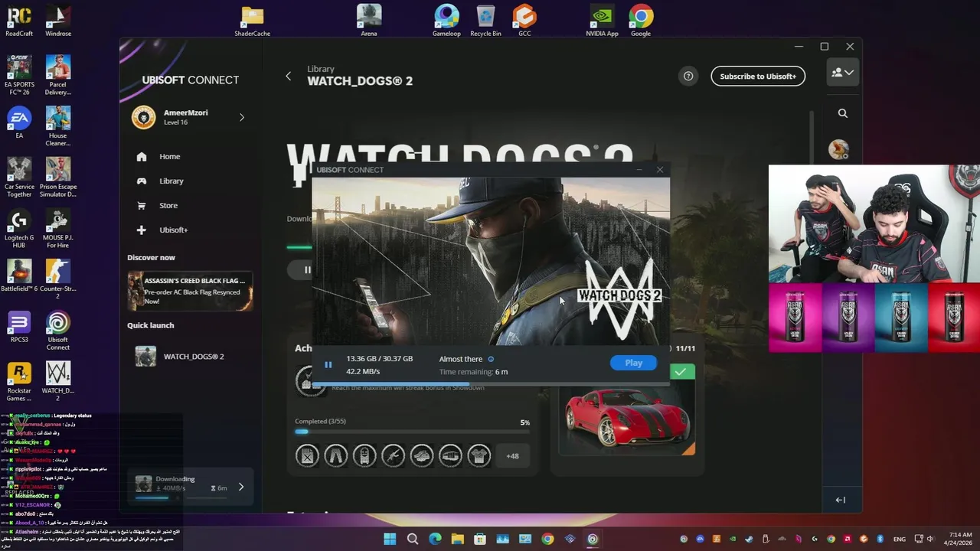The image size is (980, 551).
Task: Click the achievements Completed (3/55) progress bar
Action: click(412, 432)
